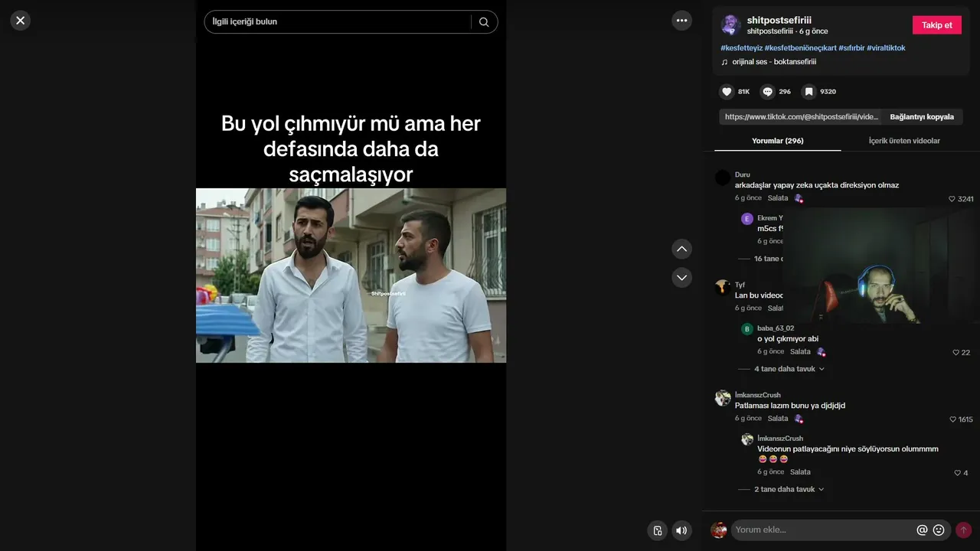Click the comment bubble icon showing 296
This screenshot has width=980, height=551.
coord(767,92)
